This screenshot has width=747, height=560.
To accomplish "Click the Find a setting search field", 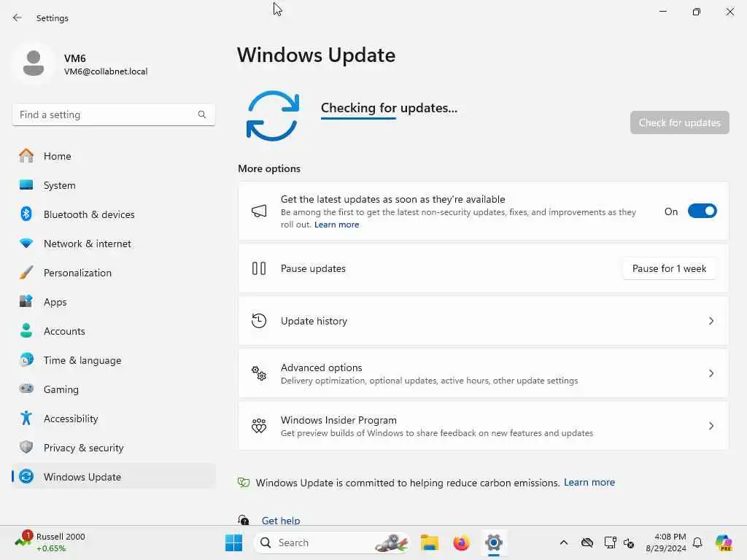I will click(x=113, y=114).
